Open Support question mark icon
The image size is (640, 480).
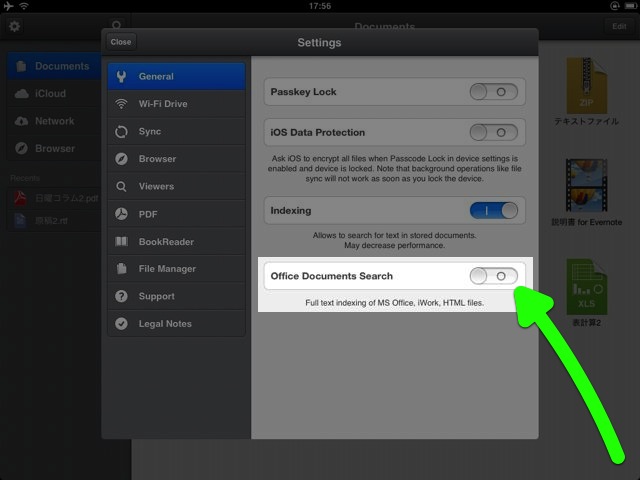click(121, 296)
